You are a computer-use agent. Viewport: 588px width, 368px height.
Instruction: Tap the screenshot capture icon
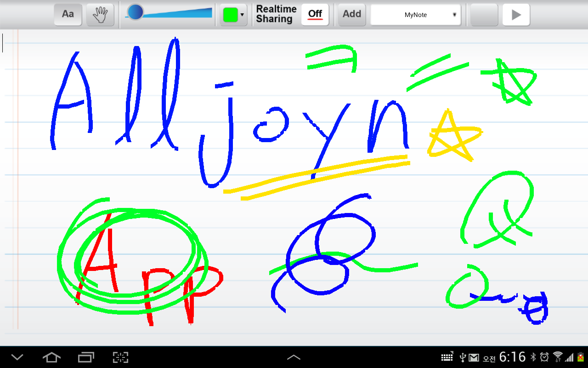(120, 357)
